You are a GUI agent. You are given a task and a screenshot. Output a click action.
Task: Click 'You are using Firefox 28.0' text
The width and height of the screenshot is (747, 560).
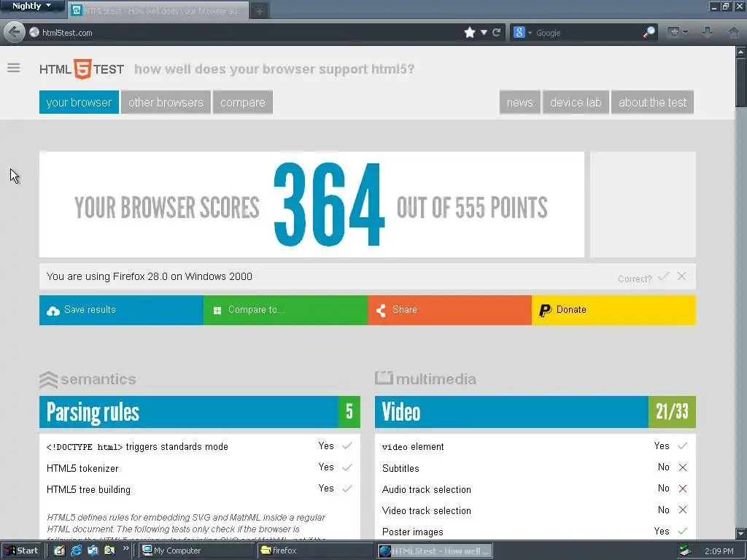coord(149,276)
